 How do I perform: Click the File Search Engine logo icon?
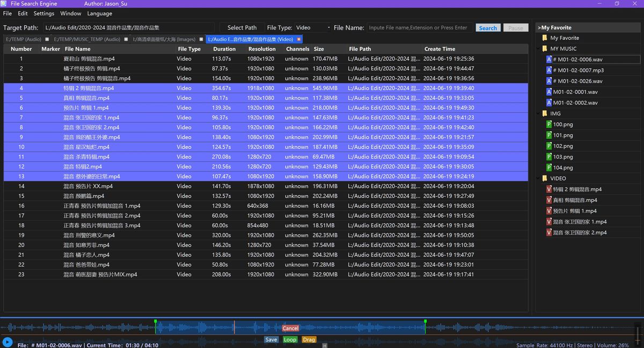5,3
